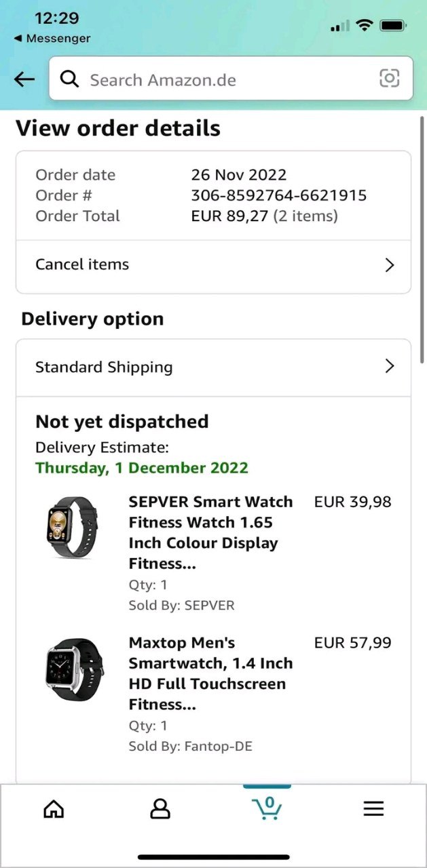427x868 pixels.
Task: Select Standard Shipping delivery option
Action: pos(104,368)
